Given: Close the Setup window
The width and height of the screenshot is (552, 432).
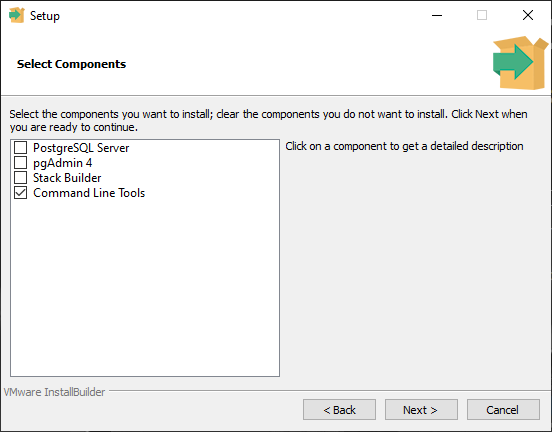Looking at the screenshot, I should 528,15.
